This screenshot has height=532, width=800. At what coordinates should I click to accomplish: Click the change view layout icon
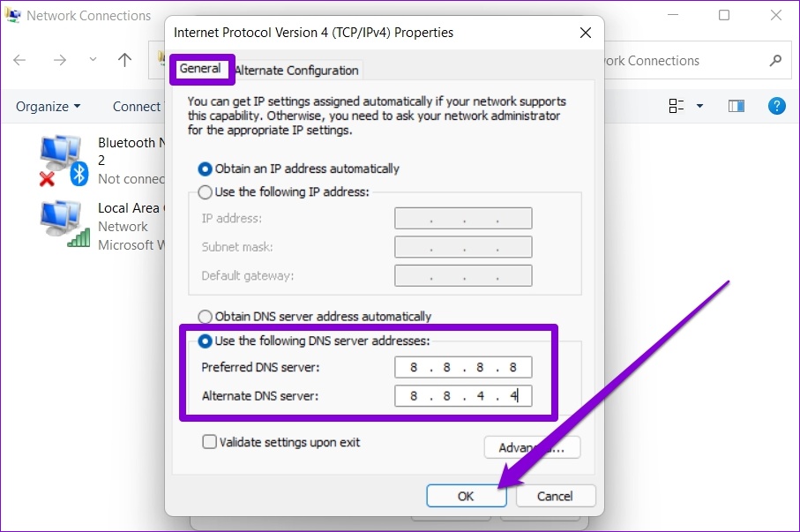(676, 106)
